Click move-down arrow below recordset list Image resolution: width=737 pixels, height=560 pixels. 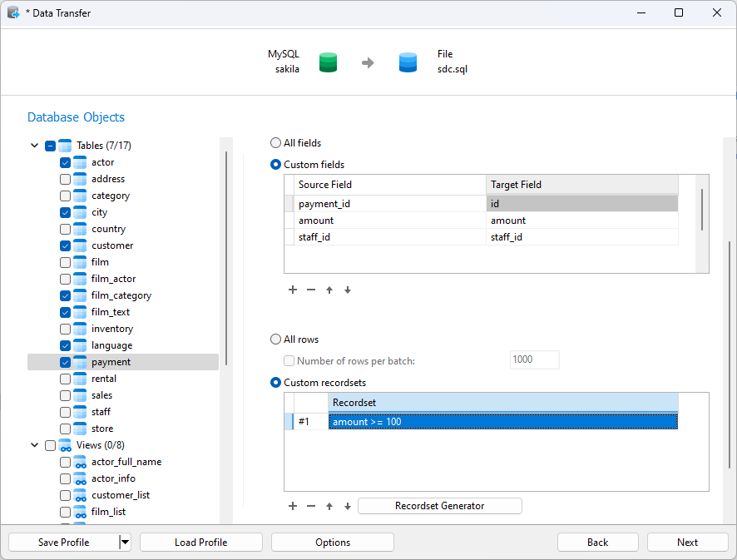(x=348, y=506)
